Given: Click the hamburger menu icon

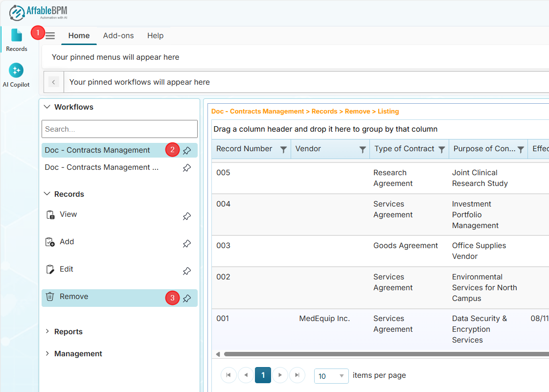Looking at the screenshot, I should 50,36.
